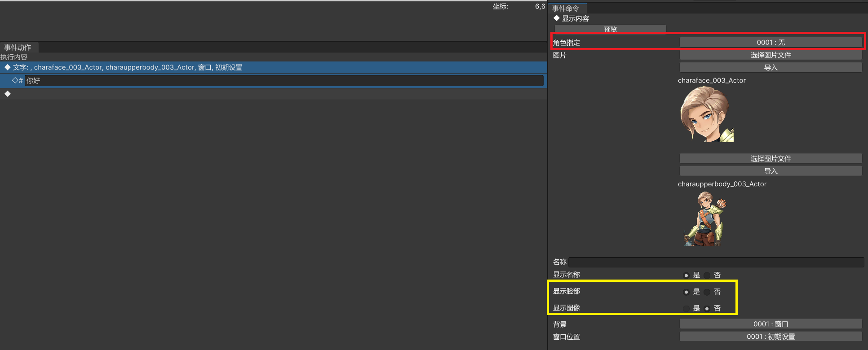This screenshot has height=350, width=868.
Task: Open the 角色指定 dropdown showing 0001 : 无
Action: pyautogui.click(x=770, y=43)
